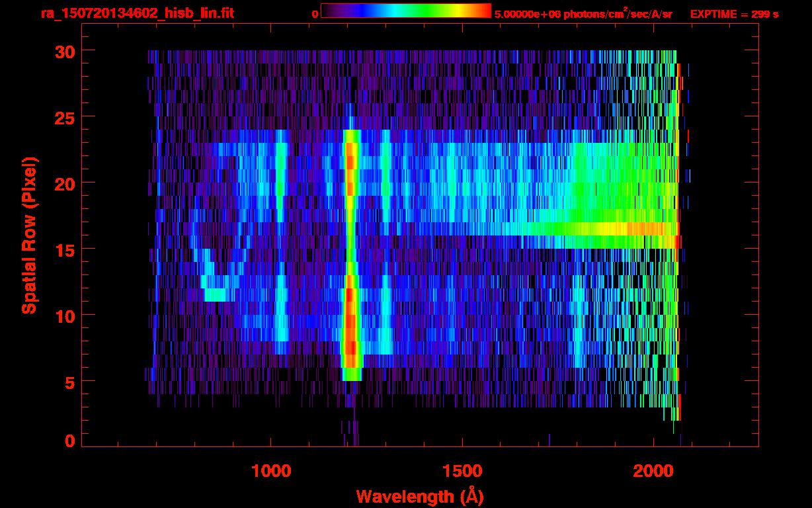Click the colorbar minimum label 0

315,14
